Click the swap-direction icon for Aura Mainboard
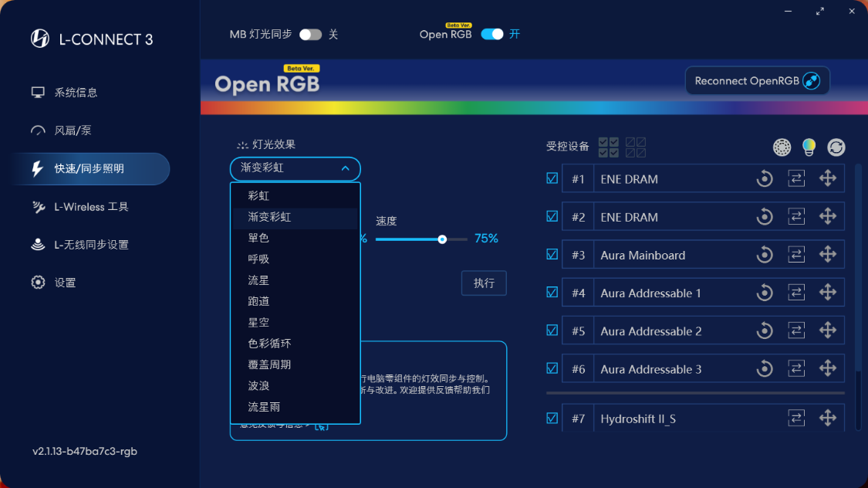The width and height of the screenshot is (868, 488). (796, 255)
